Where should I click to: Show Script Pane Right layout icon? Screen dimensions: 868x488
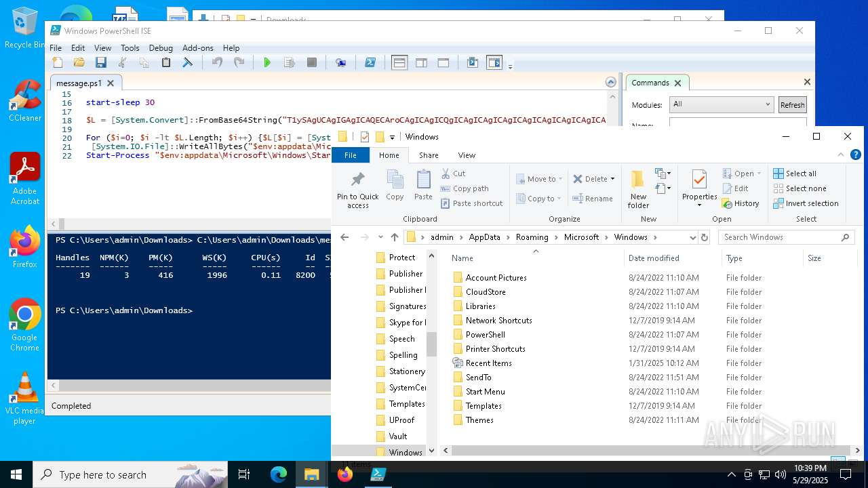421,62
